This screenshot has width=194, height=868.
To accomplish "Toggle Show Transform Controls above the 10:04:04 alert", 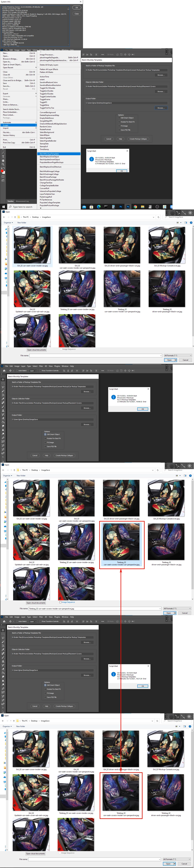I will [40, 371].
